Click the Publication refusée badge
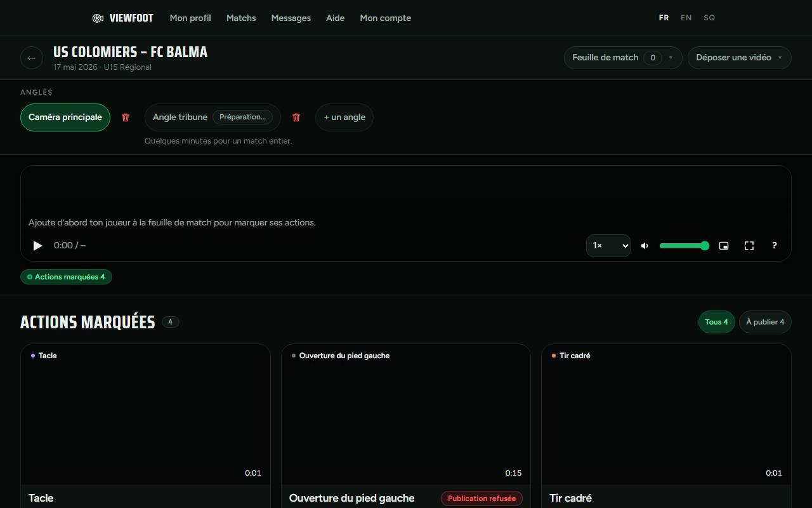Image resolution: width=812 pixels, height=508 pixels. point(481,498)
